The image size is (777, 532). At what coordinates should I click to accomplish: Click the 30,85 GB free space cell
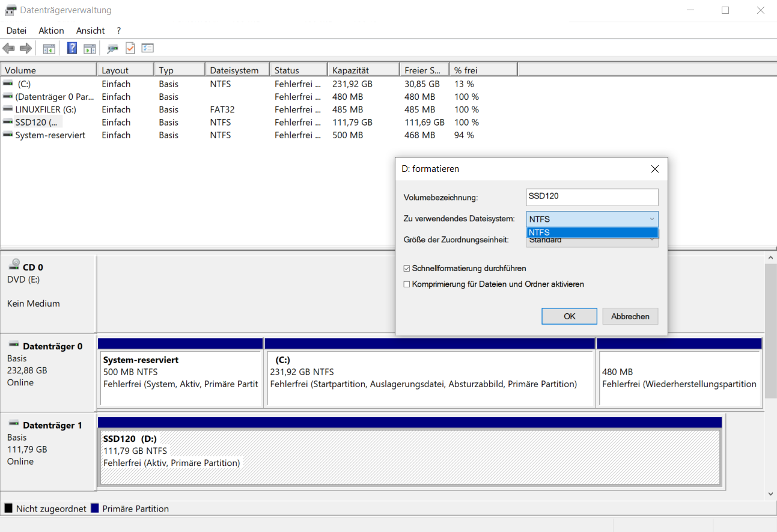point(422,84)
